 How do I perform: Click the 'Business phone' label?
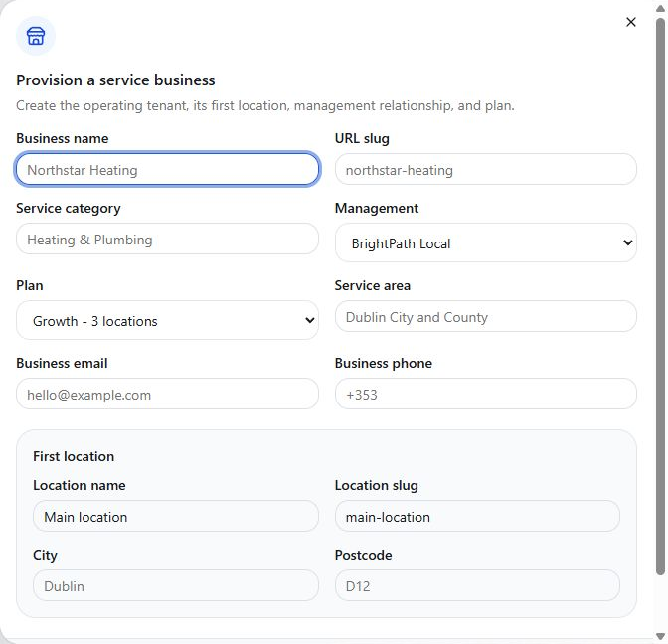point(384,364)
